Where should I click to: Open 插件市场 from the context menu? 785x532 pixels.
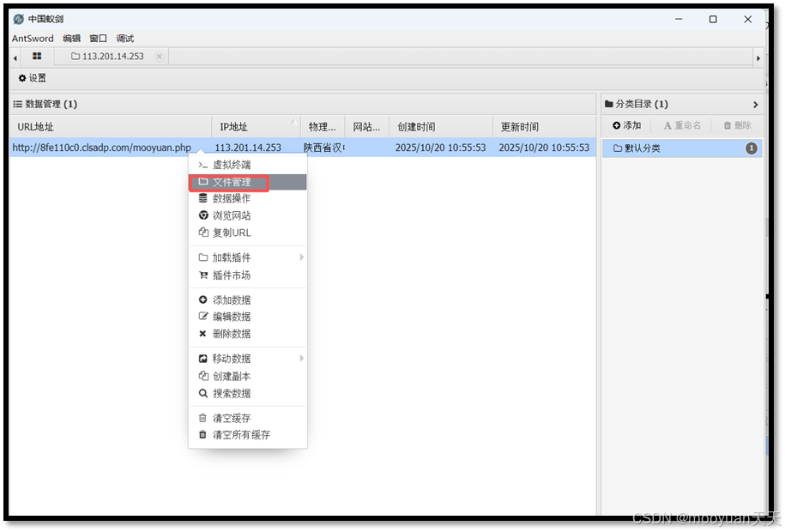click(x=248, y=275)
